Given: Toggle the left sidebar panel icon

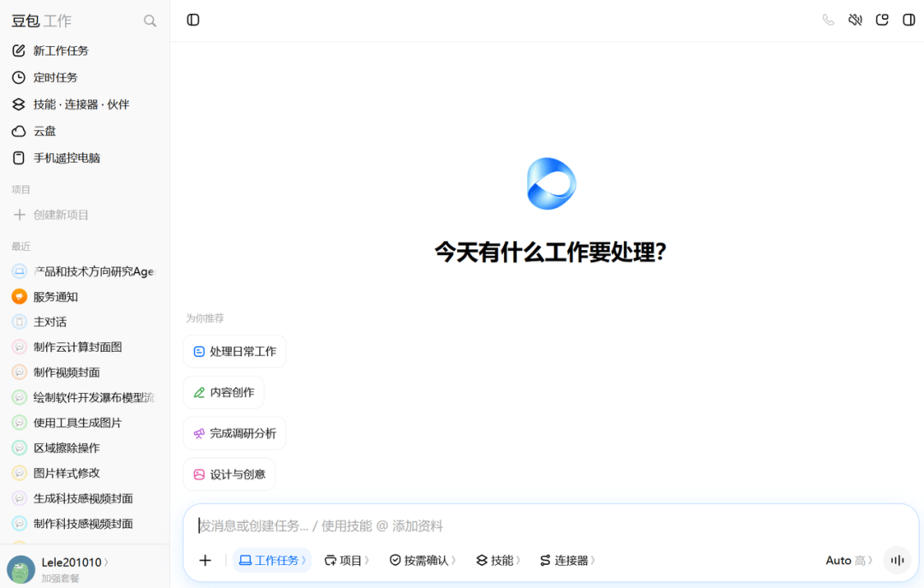Looking at the screenshot, I should click(x=193, y=20).
